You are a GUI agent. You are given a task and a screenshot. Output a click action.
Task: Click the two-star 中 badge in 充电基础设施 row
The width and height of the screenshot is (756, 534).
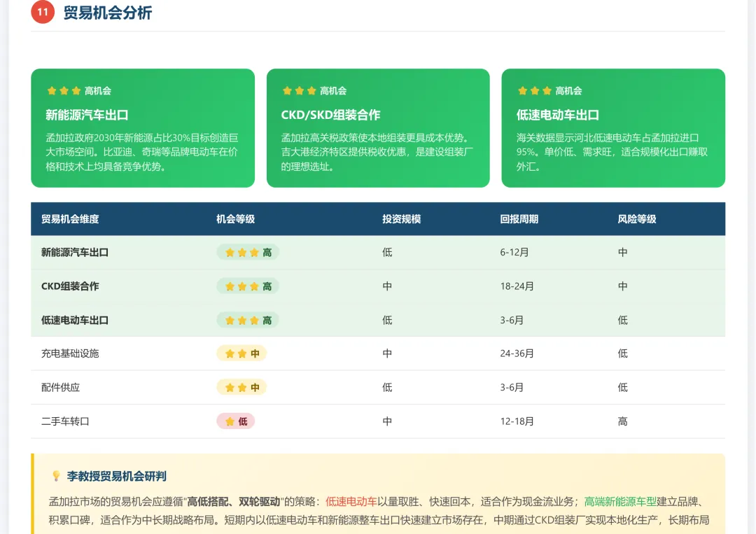point(241,353)
